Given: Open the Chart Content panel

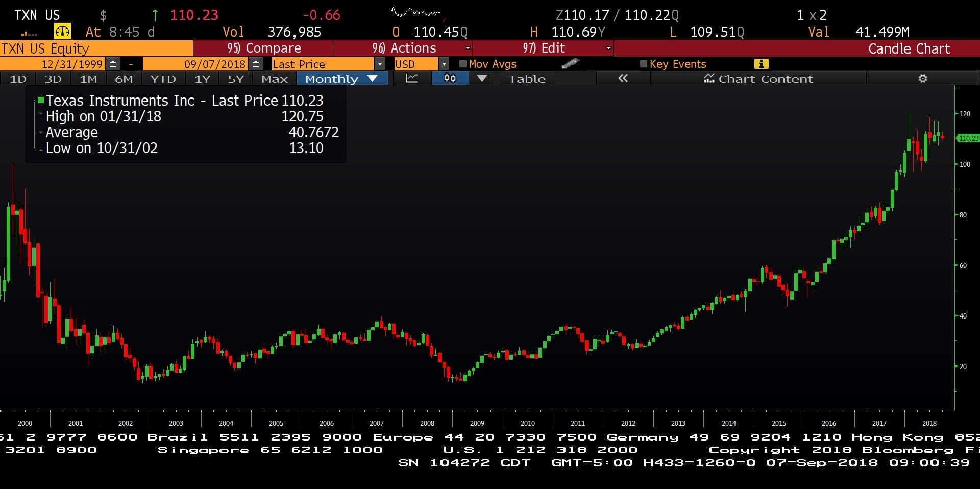Looking at the screenshot, I should point(758,79).
